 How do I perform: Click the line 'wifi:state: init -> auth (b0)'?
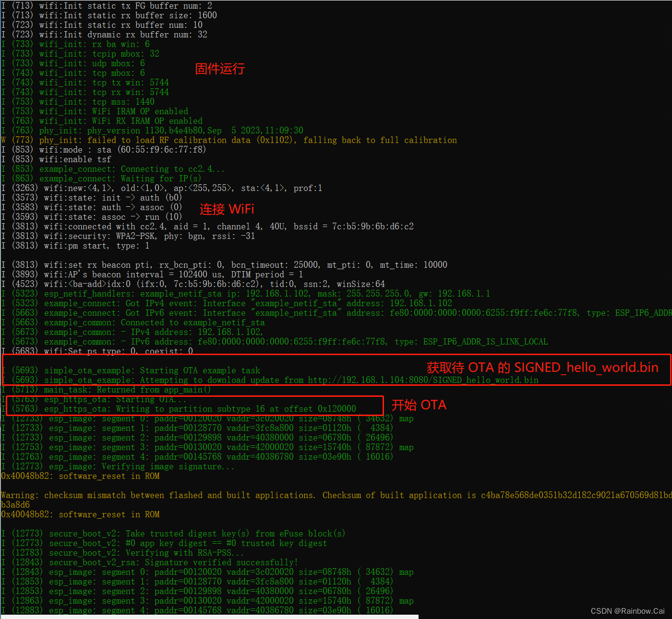point(92,198)
